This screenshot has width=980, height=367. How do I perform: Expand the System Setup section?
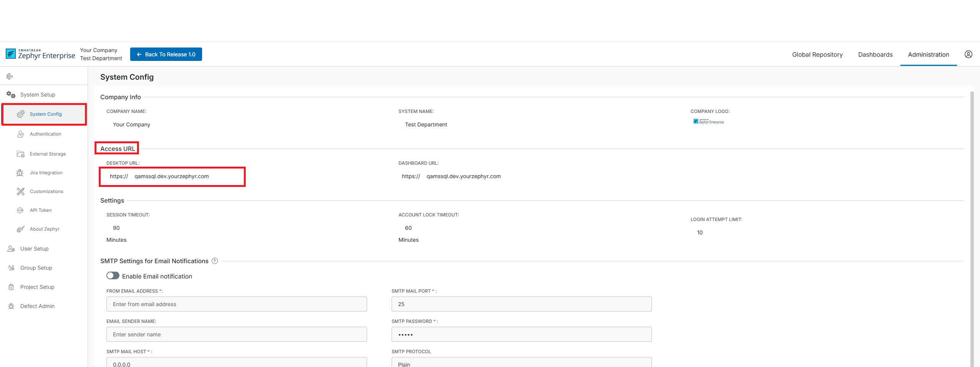coord(38,95)
